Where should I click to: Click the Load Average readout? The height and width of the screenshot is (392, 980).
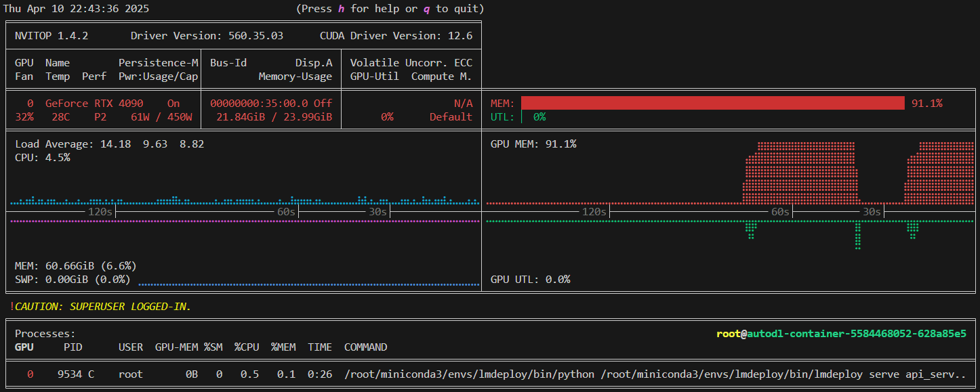[x=109, y=144]
